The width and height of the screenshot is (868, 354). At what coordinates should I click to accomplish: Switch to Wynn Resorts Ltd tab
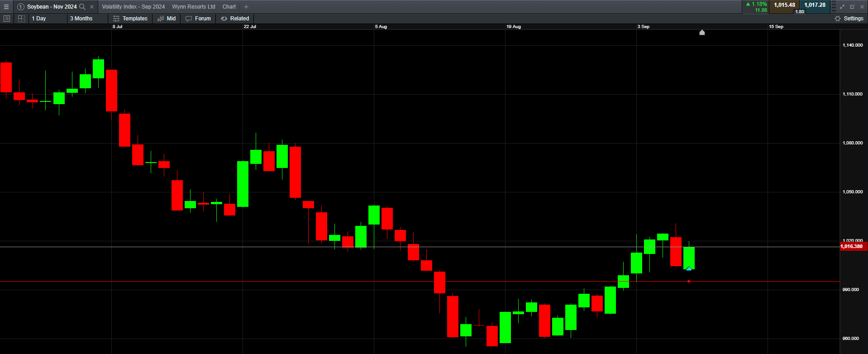pos(194,7)
